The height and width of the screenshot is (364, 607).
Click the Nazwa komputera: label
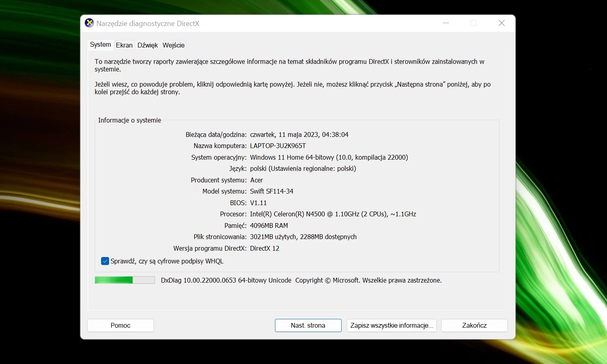point(220,146)
